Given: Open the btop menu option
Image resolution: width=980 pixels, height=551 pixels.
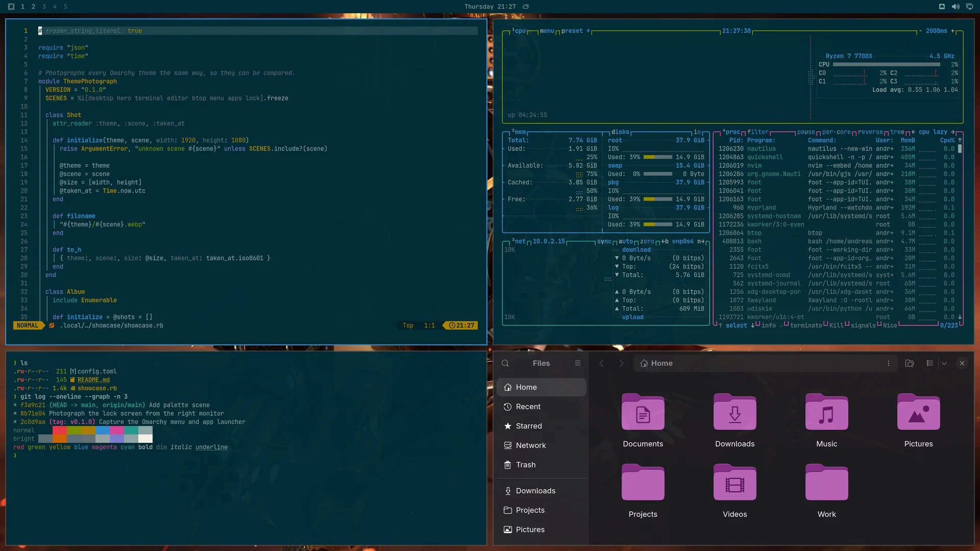Looking at the screenshot, I should (x=547, y=31).
